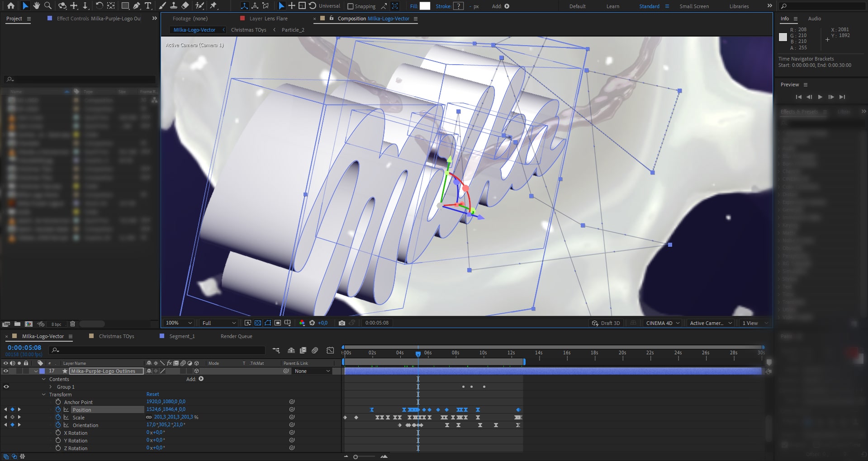Viewport: 868px width, 461px height.
Task: Toggle the Position stopwatch
Action: pyautogui.click(x=58, y=409)
